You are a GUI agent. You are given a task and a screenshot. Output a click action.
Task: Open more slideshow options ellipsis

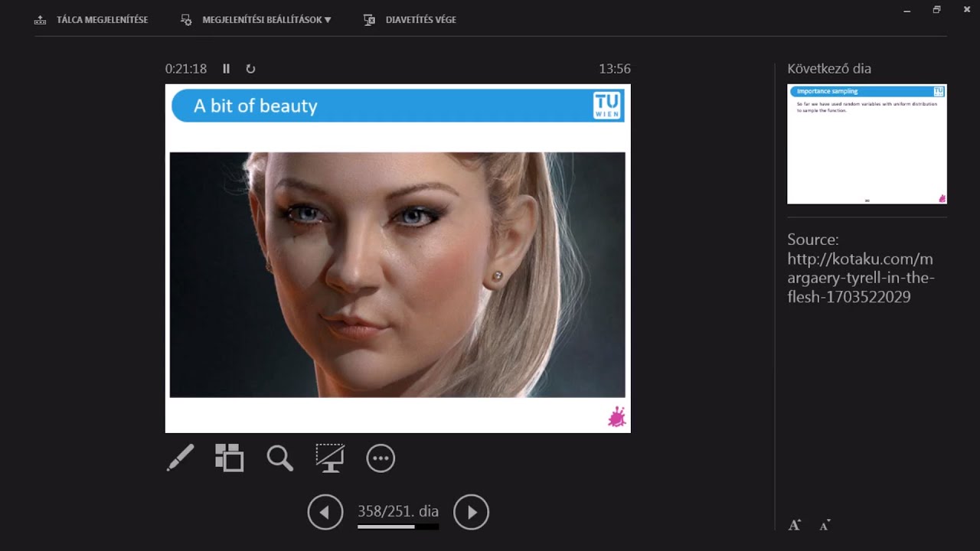[x=381, y=458]
